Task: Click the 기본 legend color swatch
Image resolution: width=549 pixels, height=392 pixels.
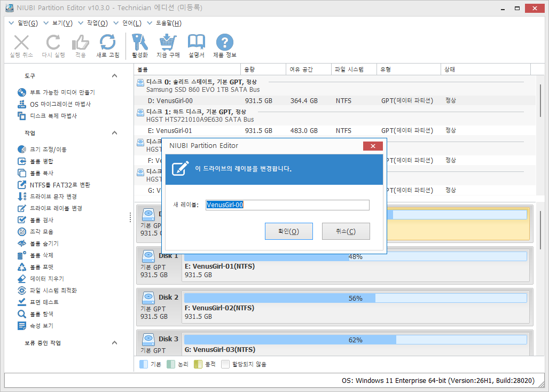Action: [x=144, y=364]
